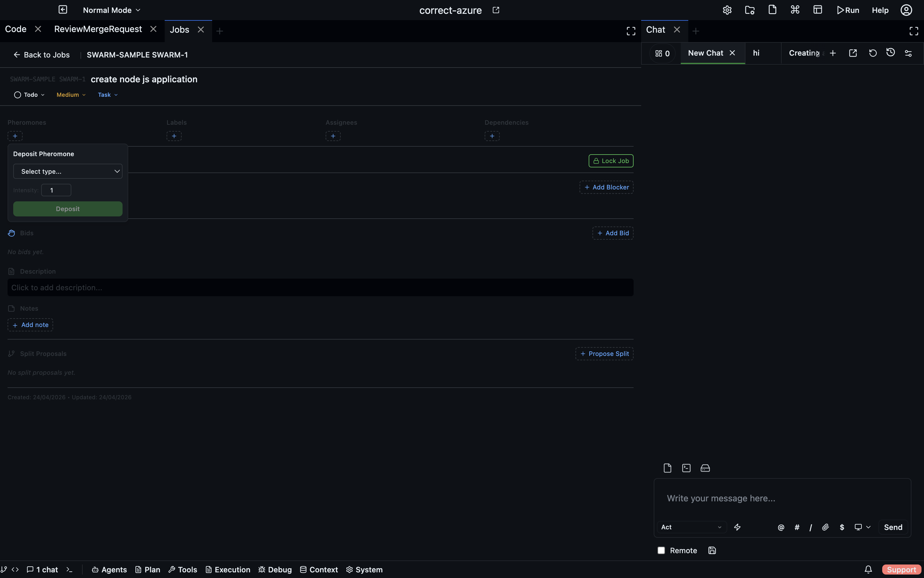Screen dimensions: 924x578
Task: Click the reload chat icon
Action: pyautogui.click(x=873, y=53)
